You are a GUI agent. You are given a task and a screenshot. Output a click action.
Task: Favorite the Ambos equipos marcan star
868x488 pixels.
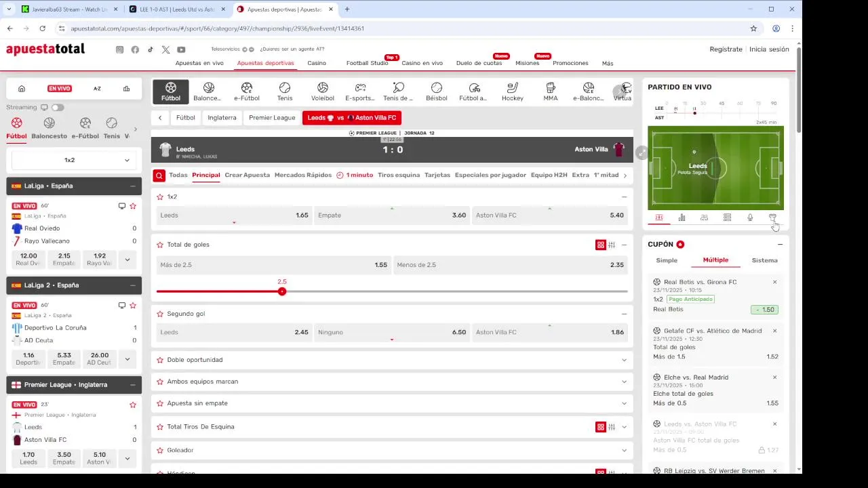(x=160, y=382)
